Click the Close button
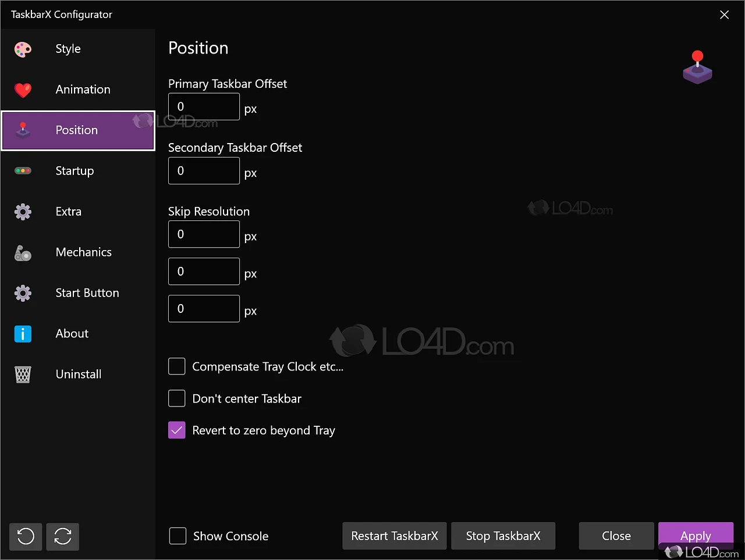 [x=616, y=536]
